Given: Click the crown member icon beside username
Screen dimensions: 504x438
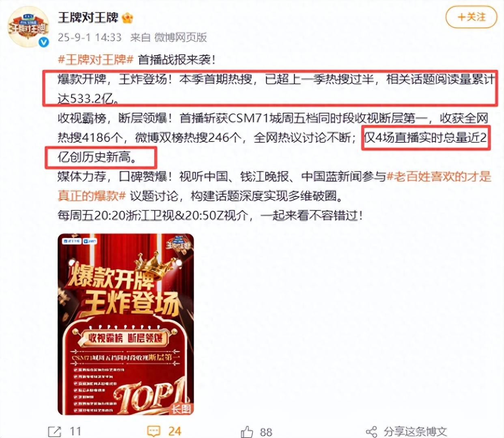Looking at the screenshot, I should [x=127, y=18].
